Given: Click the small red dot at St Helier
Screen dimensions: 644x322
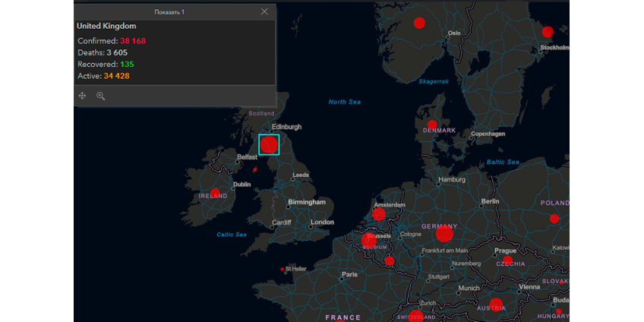Looking at the screenshot, I should click(283, 269).
